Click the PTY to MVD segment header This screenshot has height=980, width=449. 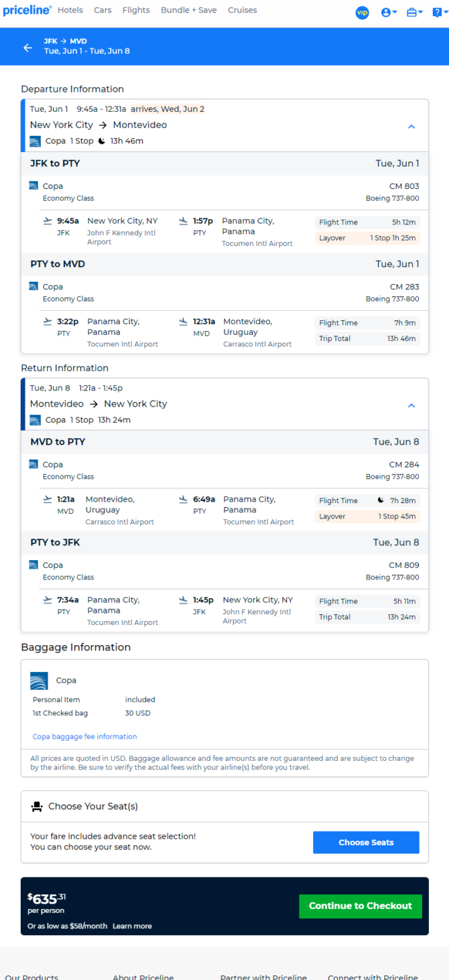pyautogui.click(x=224, y=264)
